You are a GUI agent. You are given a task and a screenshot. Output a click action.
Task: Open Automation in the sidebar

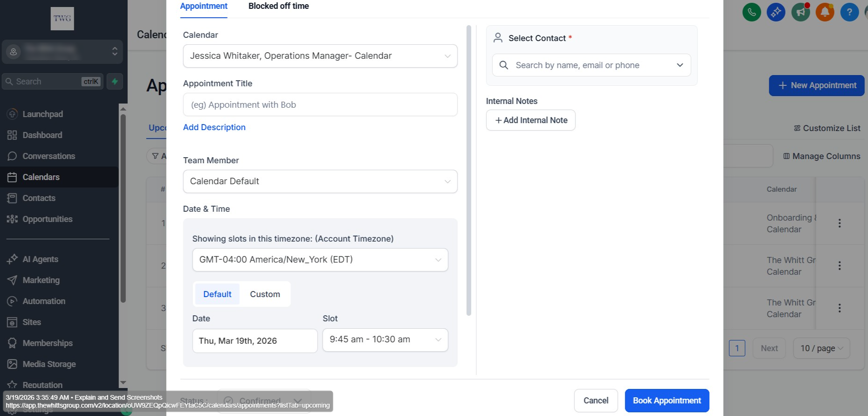click(x=44, y=301)
